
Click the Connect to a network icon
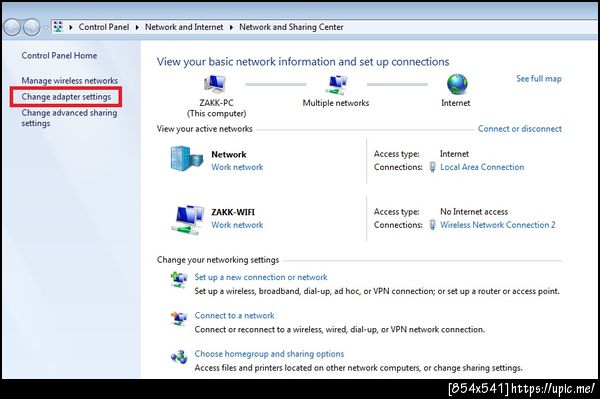[179, 318]
